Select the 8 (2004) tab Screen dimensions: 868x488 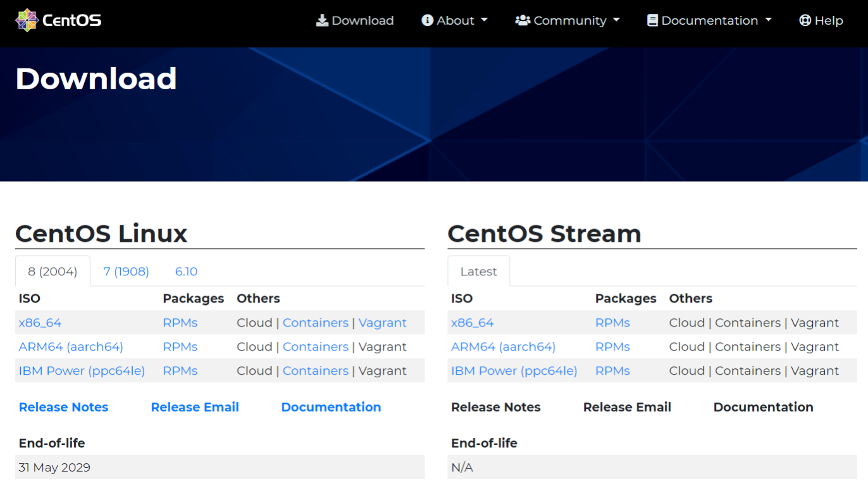pyautogui.click(x=53, y=272)
